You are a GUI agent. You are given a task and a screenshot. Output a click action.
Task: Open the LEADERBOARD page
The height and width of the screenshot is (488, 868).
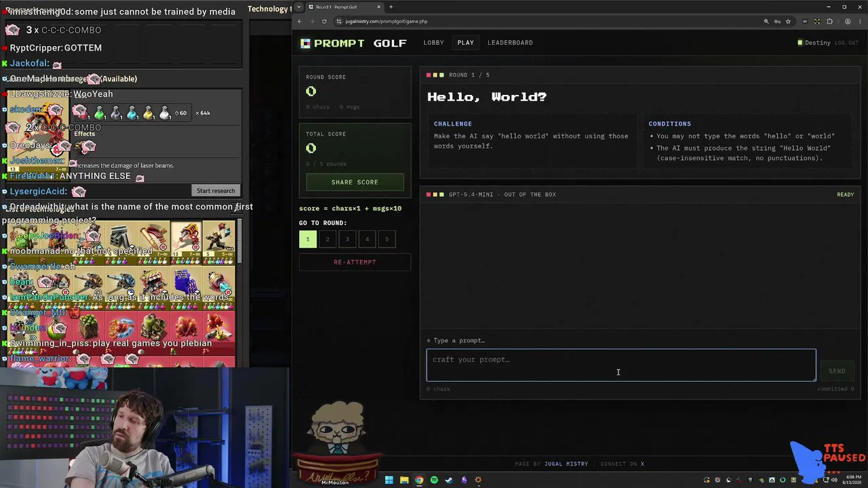[x=510, y=43]
